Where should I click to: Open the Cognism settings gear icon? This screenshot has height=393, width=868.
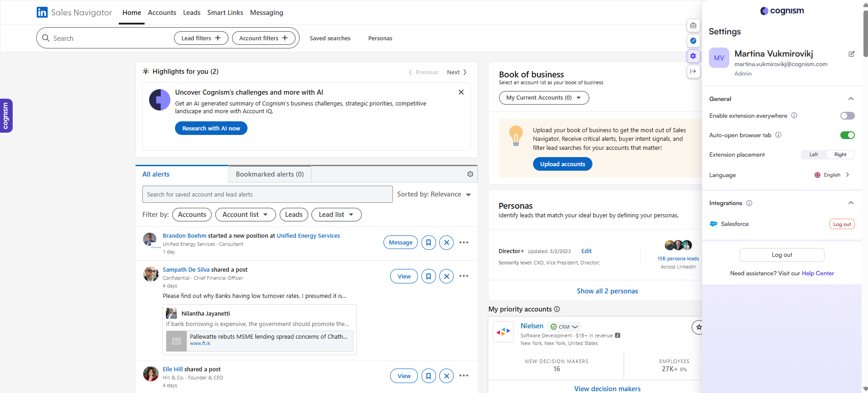(x=693, y=56)
